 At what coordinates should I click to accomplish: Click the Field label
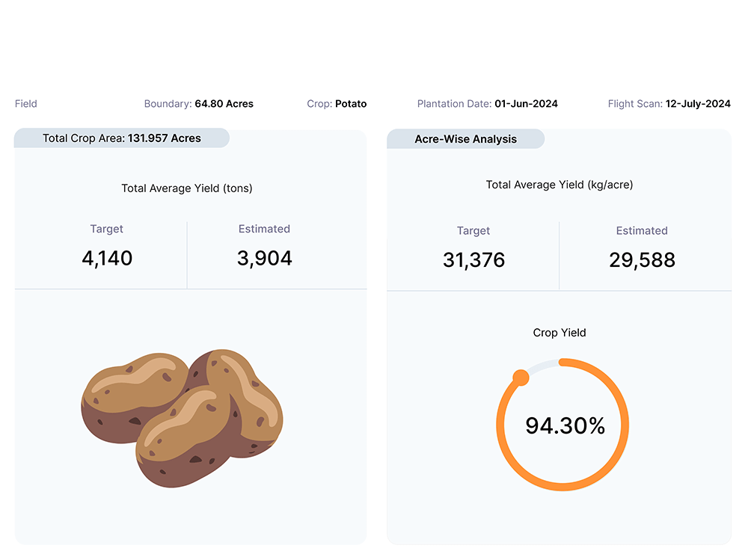tap(26, 104)
